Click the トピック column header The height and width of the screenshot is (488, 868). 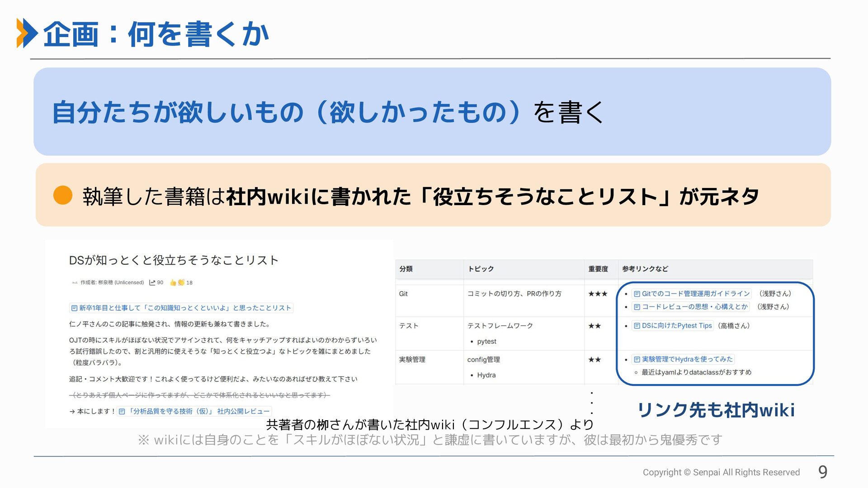click(481, 269)
